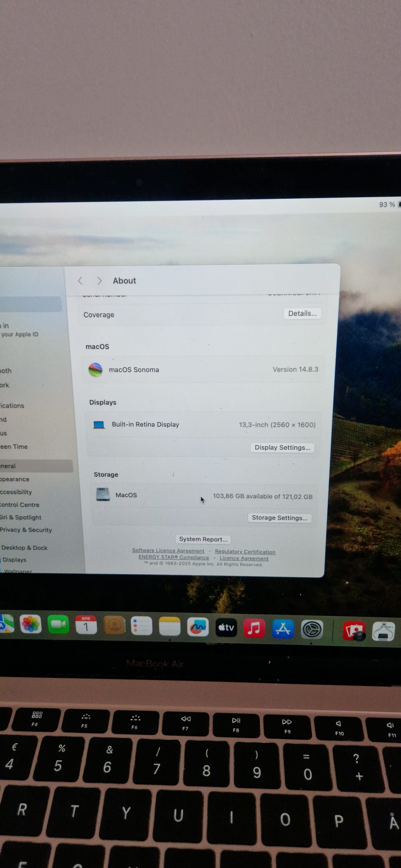The width and height of the screenshot is (401, 868).
Task: Open the Notes app in the Dock
Action: click(x=170, y=626)
